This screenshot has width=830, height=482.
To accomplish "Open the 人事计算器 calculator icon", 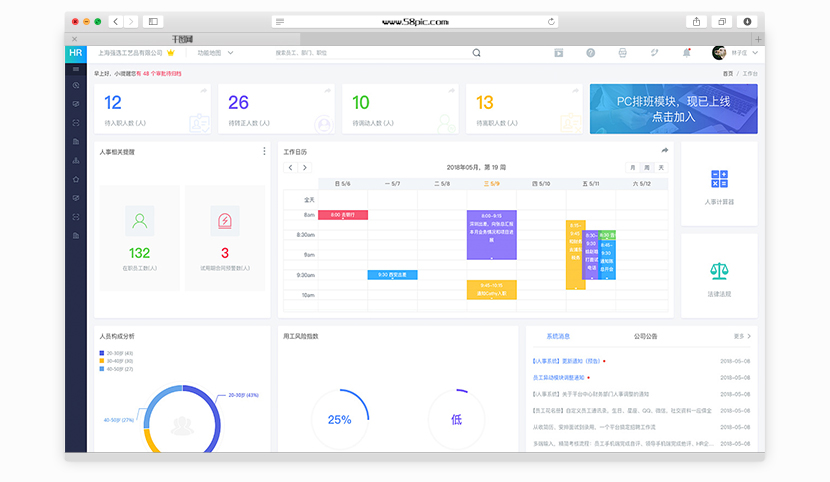I will 719,179.
